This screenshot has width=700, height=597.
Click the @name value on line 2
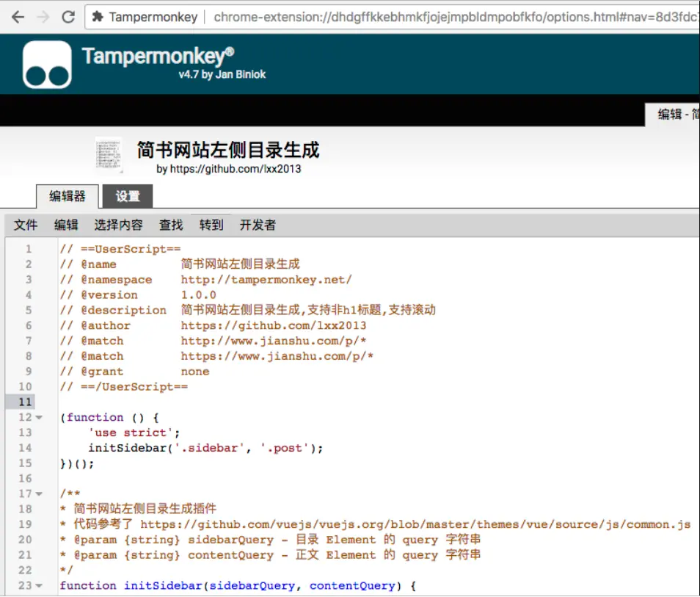click(x=240, y=264)
